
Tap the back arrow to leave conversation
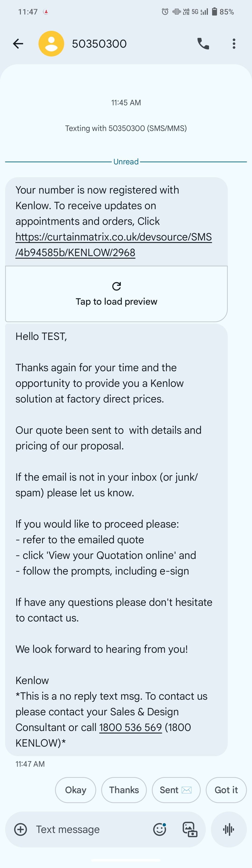[x=18, y=43]
